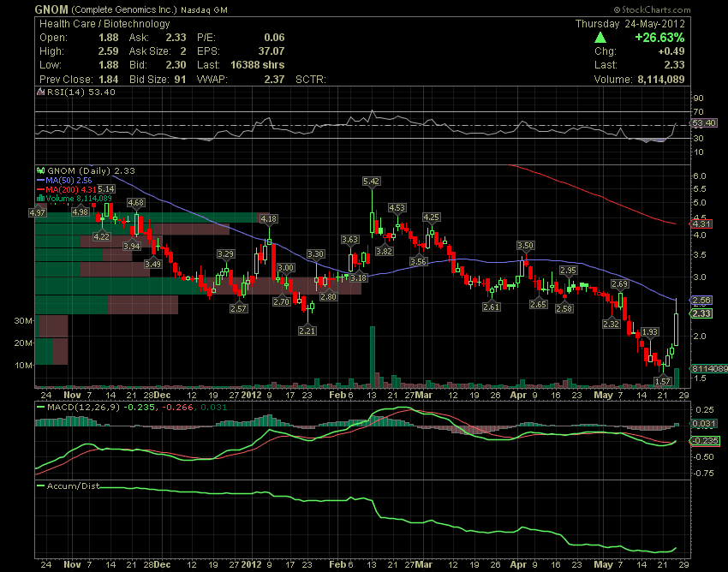Click the blue 2.56 MA(50) axis tag
Viewport: 728px width, 572px height.
701,300
